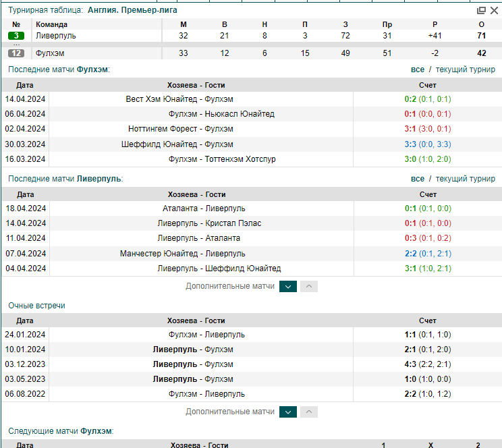This screenshot has width=502, height=448.
Task: Filter Fulham matches by 'текущий турнир'
Action: point(465,69)
